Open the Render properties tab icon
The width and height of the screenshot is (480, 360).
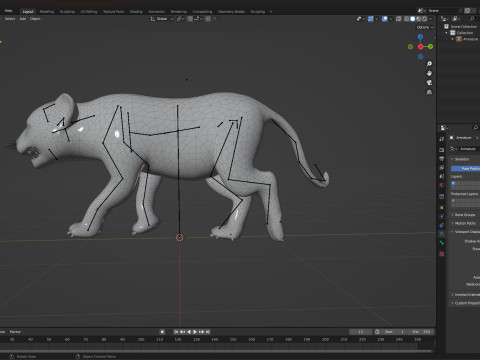pyautogui.click(x=442, y=150)
